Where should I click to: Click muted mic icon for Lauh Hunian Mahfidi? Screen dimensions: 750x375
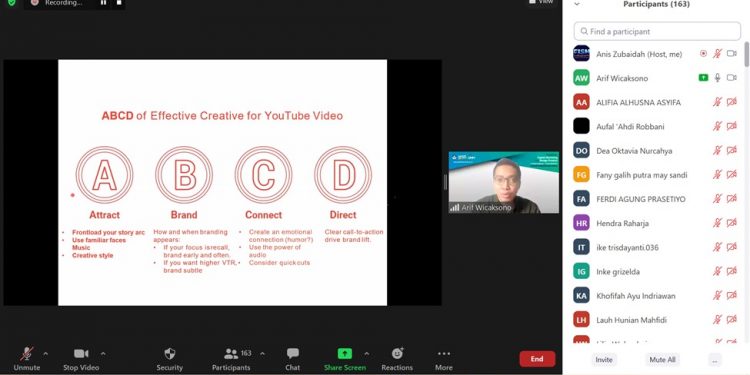click(717, 320)
